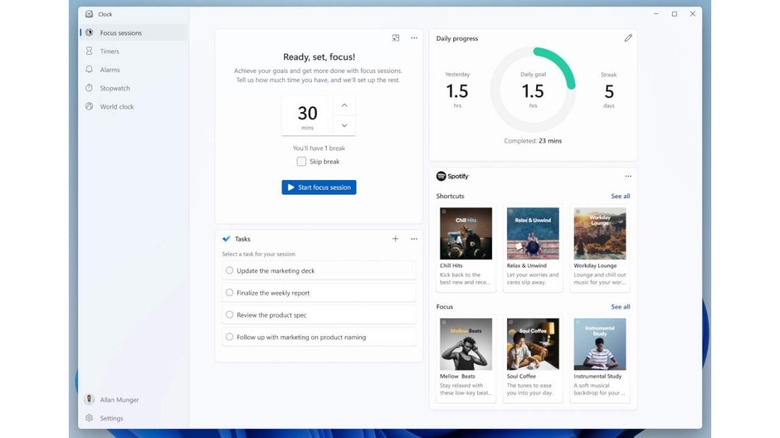Go to World clock in the sidebar
This screenshot has height=438, width=780.
[x=116, y=107]
